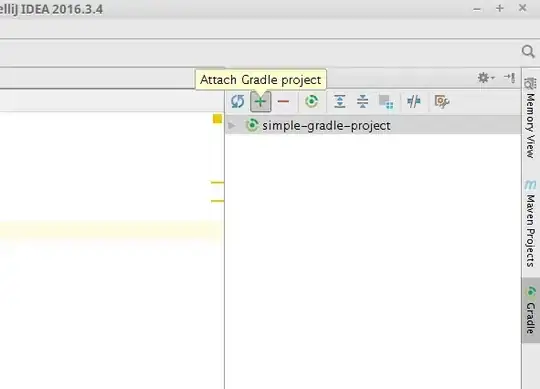540x389 pixels.
Task: Click the yellow inspection status square
Action: [217, 119]
